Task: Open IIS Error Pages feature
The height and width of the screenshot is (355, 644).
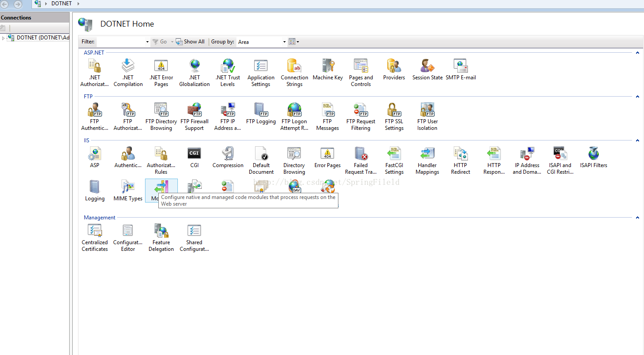Action: (x=327, y=158)
